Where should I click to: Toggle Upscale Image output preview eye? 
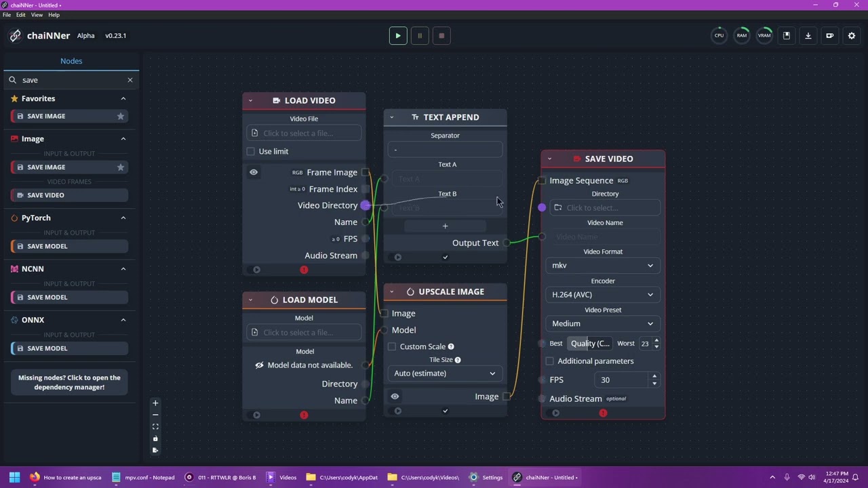pyautogui.click(x=395, y=396)
